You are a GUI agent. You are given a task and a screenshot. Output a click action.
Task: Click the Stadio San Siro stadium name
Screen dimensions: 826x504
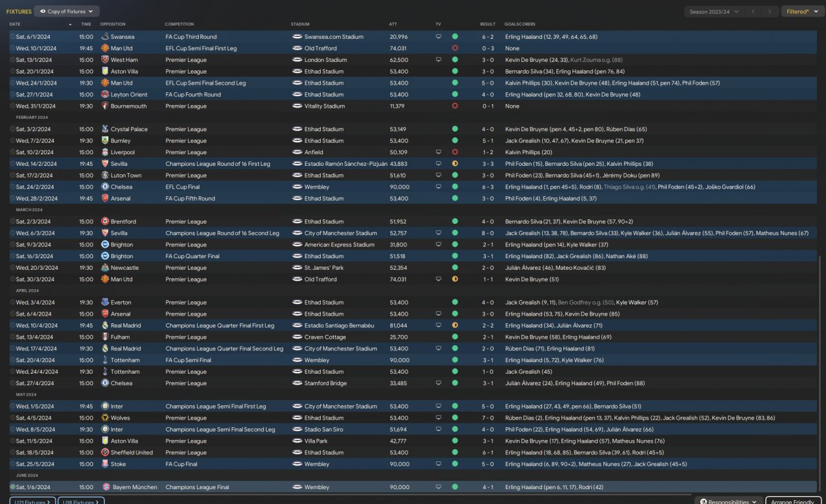click(x=325, y=430)
